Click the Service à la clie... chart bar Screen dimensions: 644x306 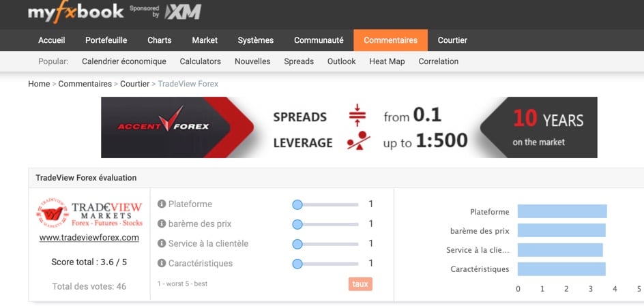560,250
